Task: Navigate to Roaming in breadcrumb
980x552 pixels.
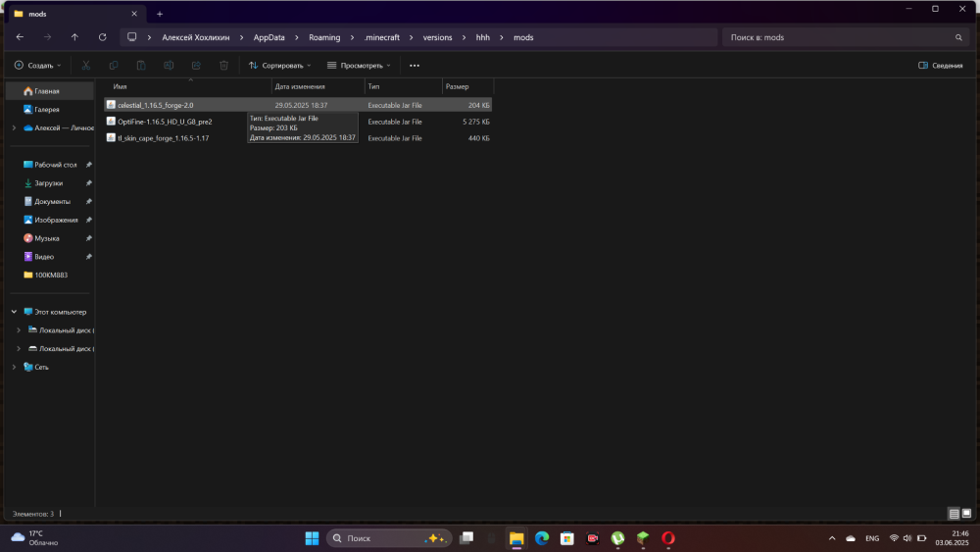Action: click(324, 37)
